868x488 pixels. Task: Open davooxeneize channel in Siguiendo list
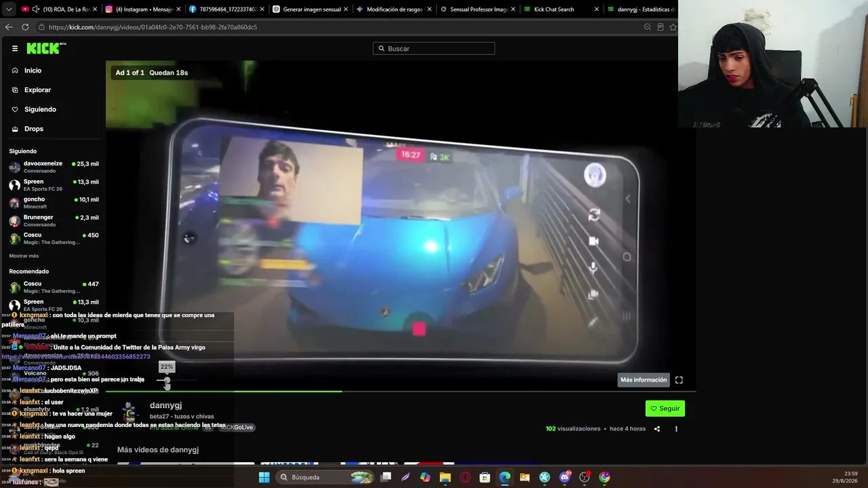54,167
